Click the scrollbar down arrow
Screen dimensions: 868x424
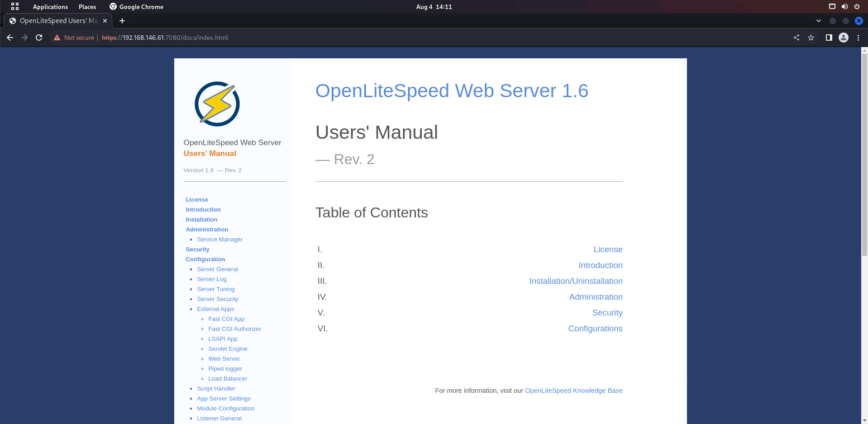coord(864,420)
